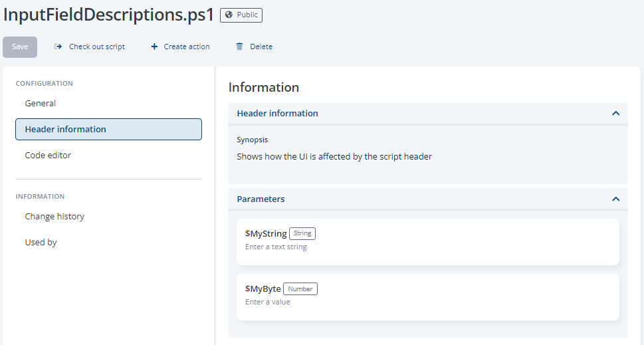Screen dimensions: 644x345
Task: Collapse the Parameters section chevron
Action: 615,199
